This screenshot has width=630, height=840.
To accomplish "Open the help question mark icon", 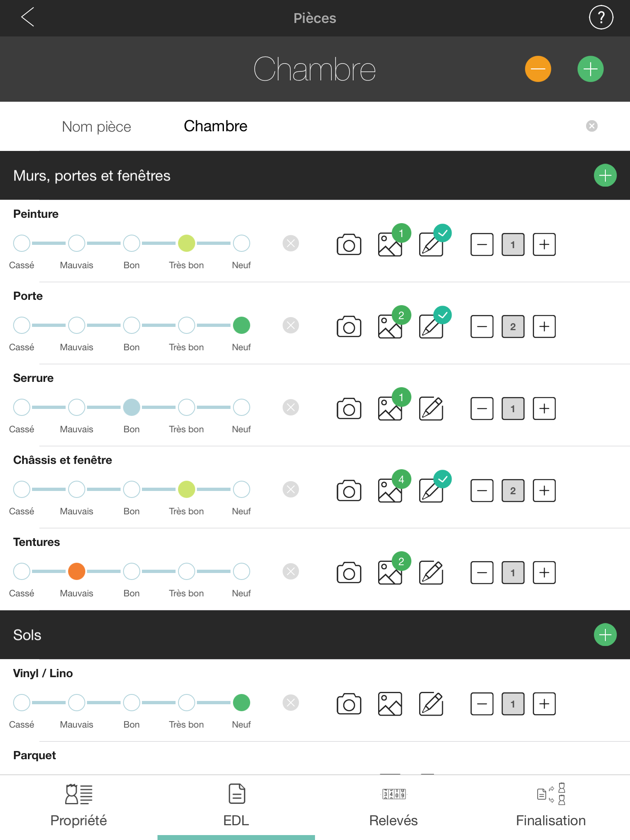I will pos(601,18).
